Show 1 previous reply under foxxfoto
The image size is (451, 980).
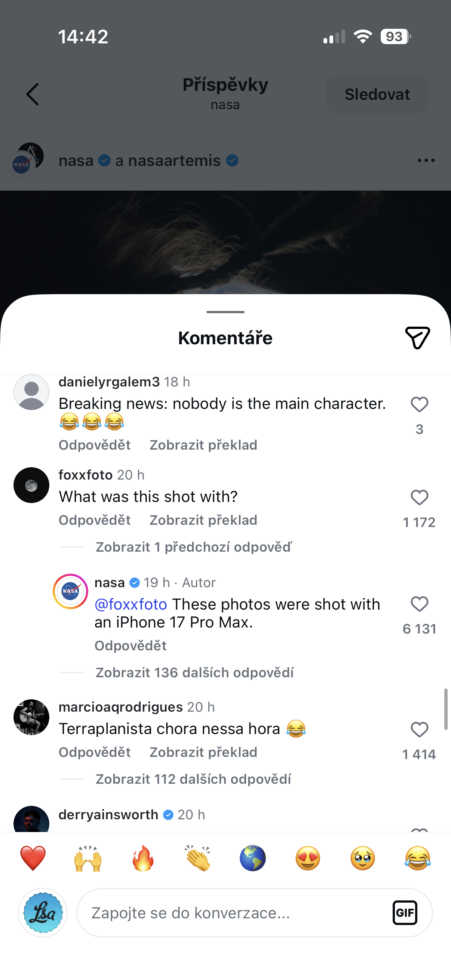pos(194,547)
